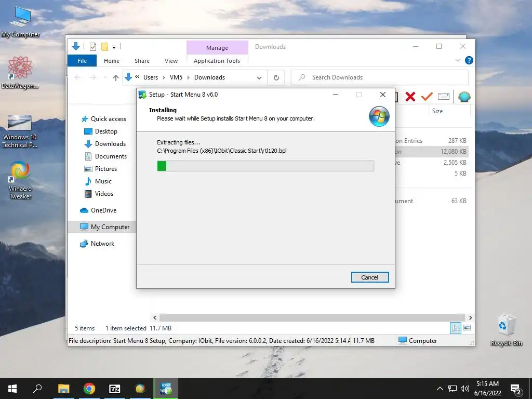Click VM5 in the address path

(x=176, y=77)
